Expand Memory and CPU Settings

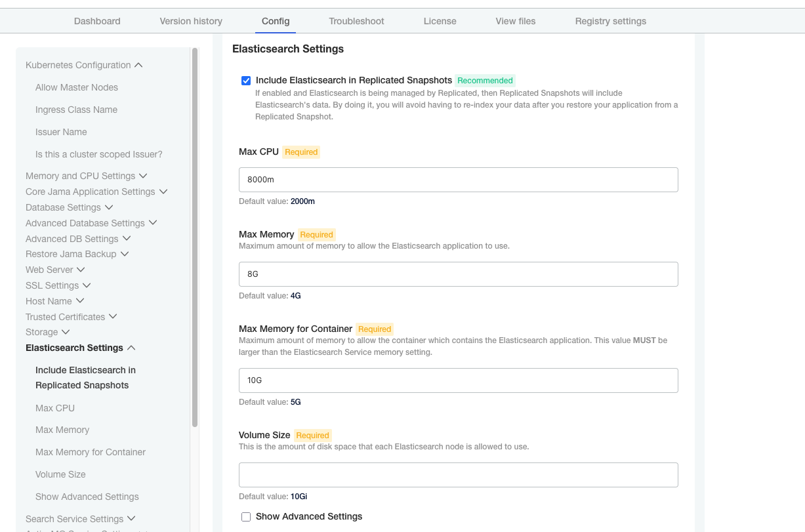[x=86, y=176]
